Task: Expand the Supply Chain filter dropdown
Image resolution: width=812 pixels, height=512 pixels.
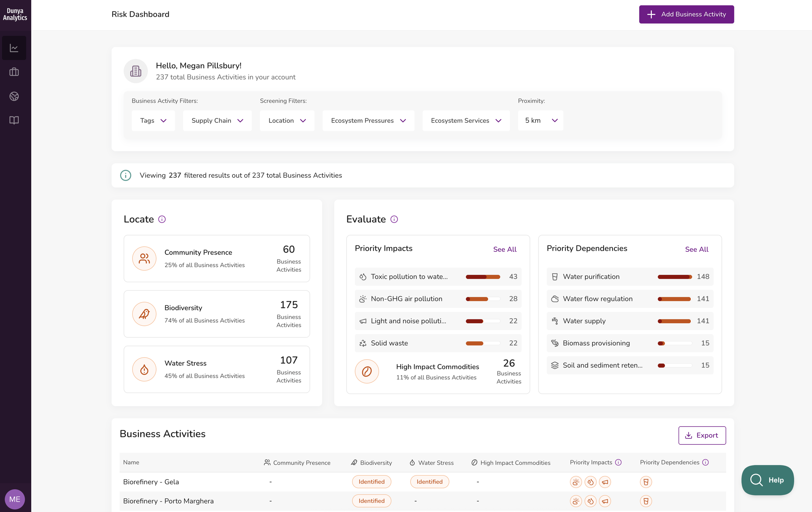Action: point(217,121)
